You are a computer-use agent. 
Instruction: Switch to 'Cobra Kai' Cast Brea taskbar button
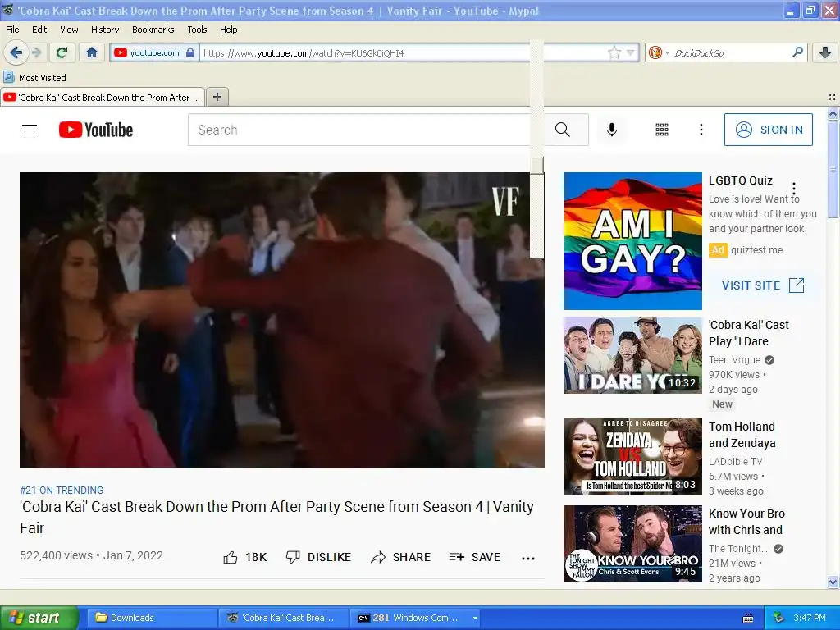coord(284,618)
